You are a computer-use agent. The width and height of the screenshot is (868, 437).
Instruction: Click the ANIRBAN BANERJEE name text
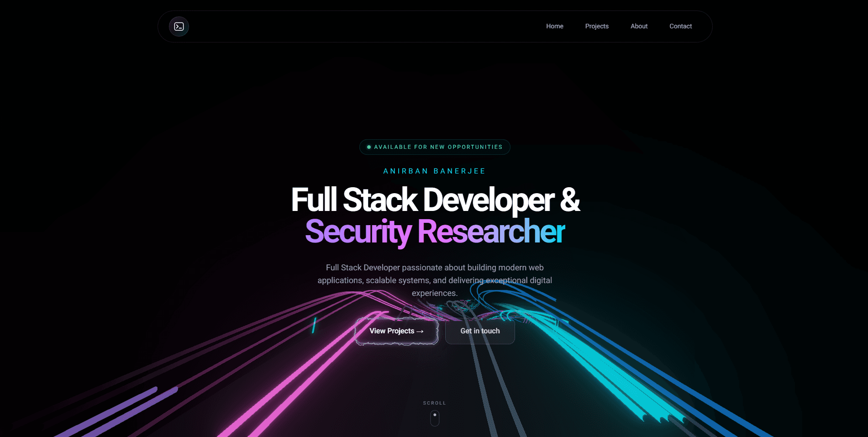(x=435, y=171)
